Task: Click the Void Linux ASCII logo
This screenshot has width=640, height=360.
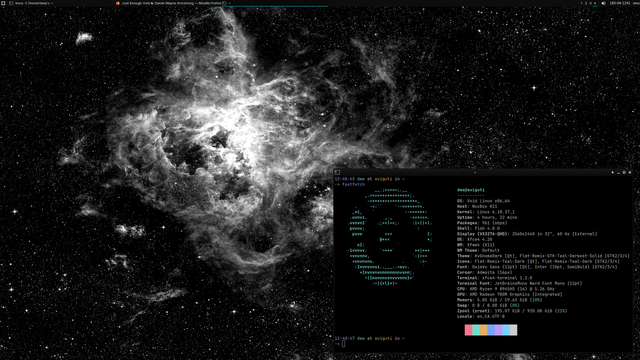Action: pos(389,237)
